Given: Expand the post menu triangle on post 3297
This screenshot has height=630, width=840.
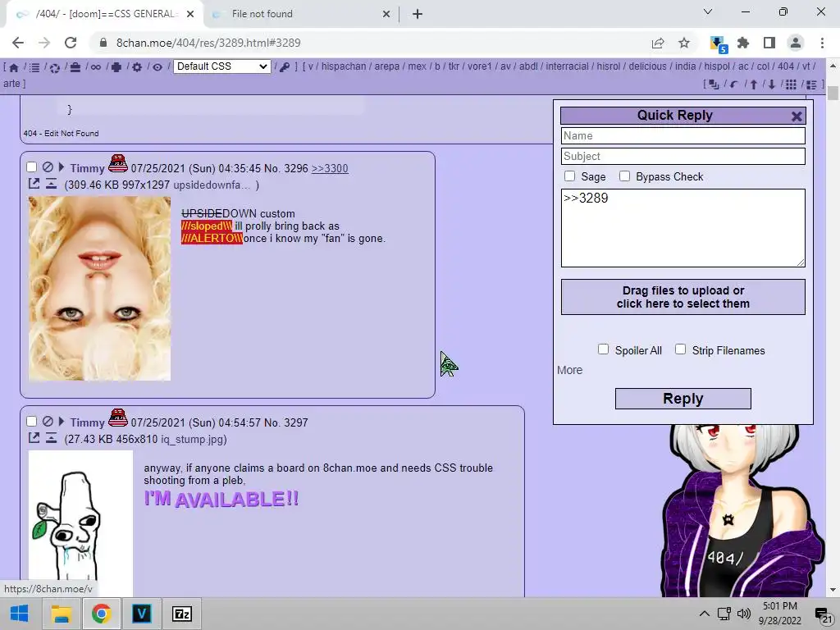Looking at the screenshot, I should click(x=62, y=422).
